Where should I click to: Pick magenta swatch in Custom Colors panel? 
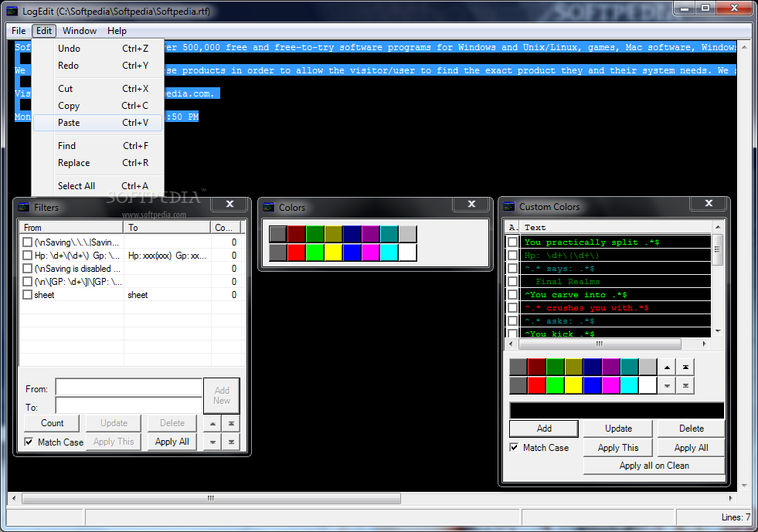pyautogui.click(x=611, y=385)
